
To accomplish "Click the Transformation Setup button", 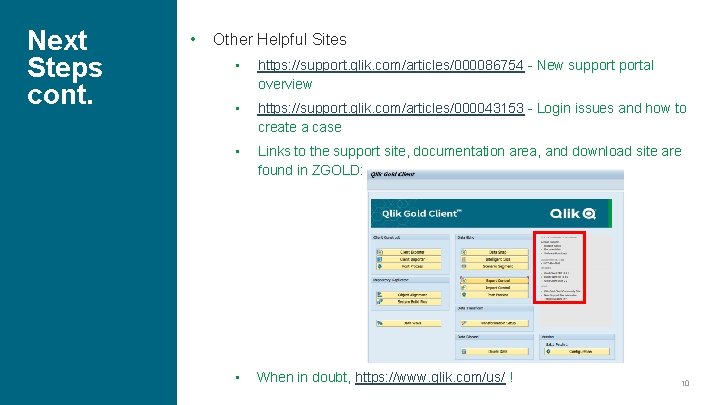I will point(495,323).
